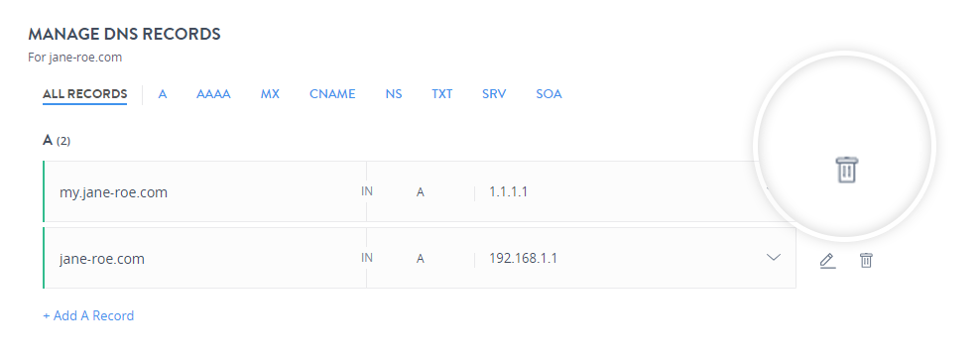
Task: Click the + Add A Record link
Action: coord(88,316)
